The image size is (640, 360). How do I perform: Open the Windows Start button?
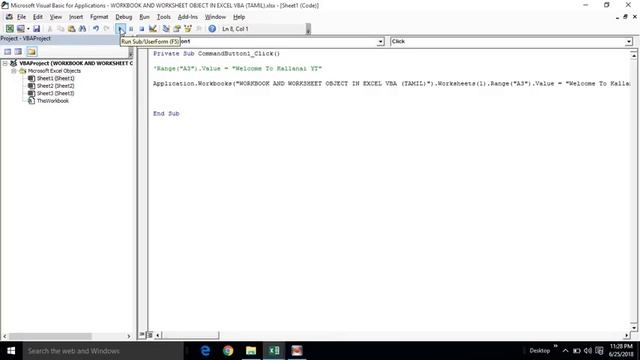[x=11, y=351]
